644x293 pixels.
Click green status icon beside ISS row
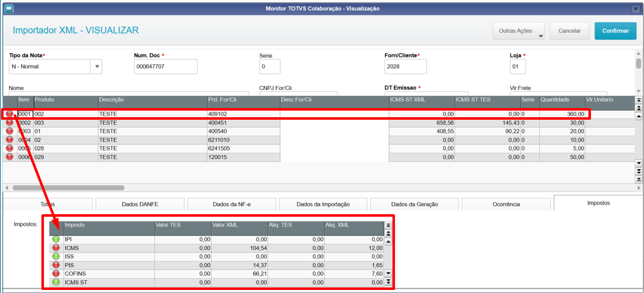pyautogui.click(x=56, y=257)
